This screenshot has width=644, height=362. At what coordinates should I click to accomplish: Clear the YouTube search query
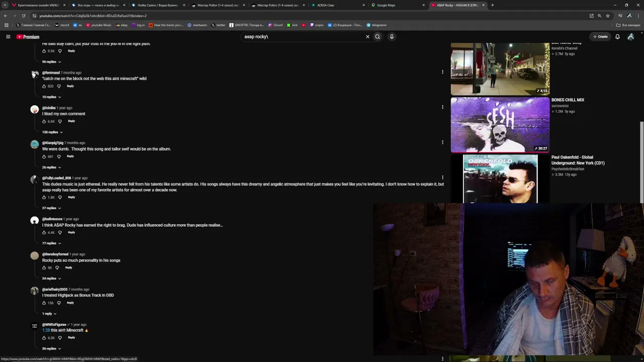(367, 37)
